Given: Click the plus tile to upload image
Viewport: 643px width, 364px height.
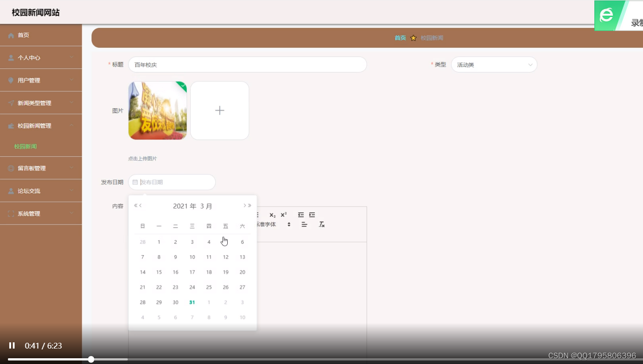Looking at the screenshot, I should (x=220, y=110).
